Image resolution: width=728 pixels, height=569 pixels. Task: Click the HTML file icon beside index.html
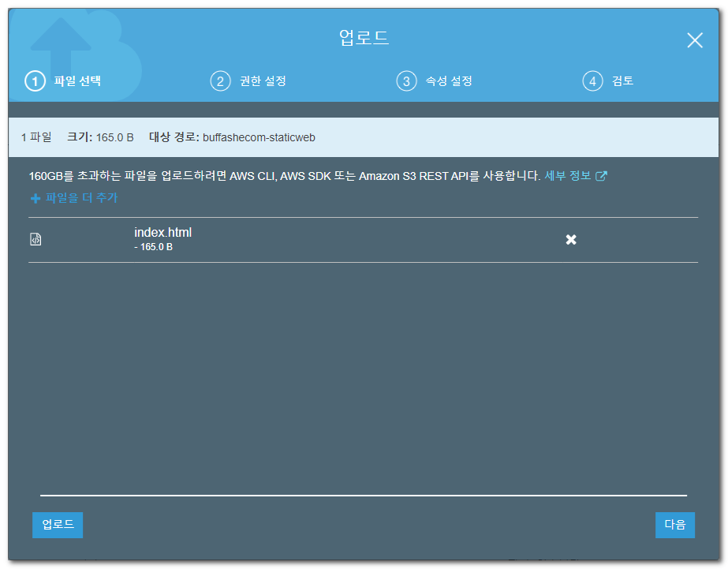pos(35,239)
